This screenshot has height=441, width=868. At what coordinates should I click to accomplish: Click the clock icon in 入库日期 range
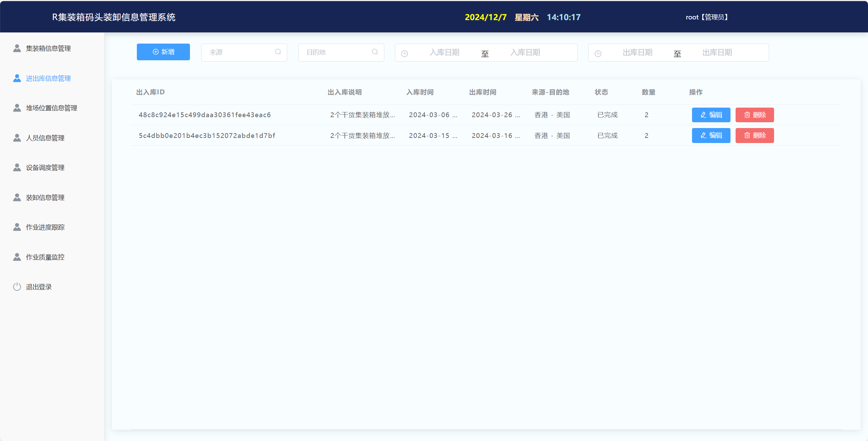pos(404,53)
